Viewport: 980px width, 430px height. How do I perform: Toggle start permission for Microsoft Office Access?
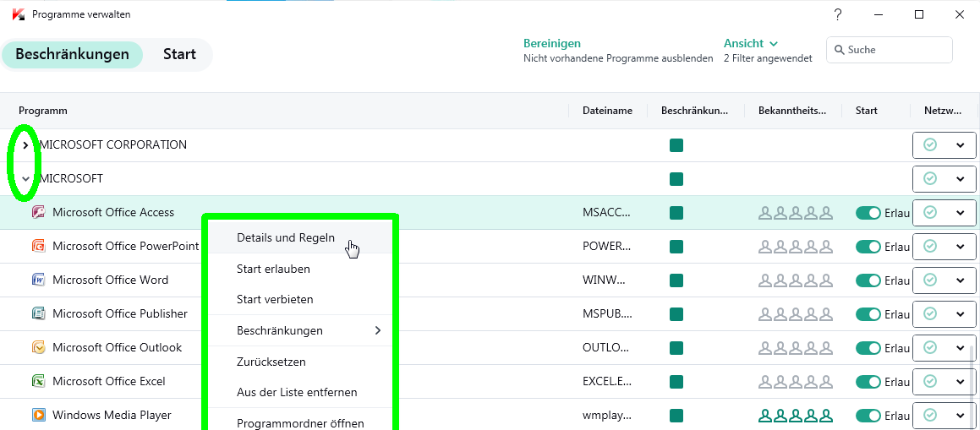pyautogui.click(x=868, y=213)
